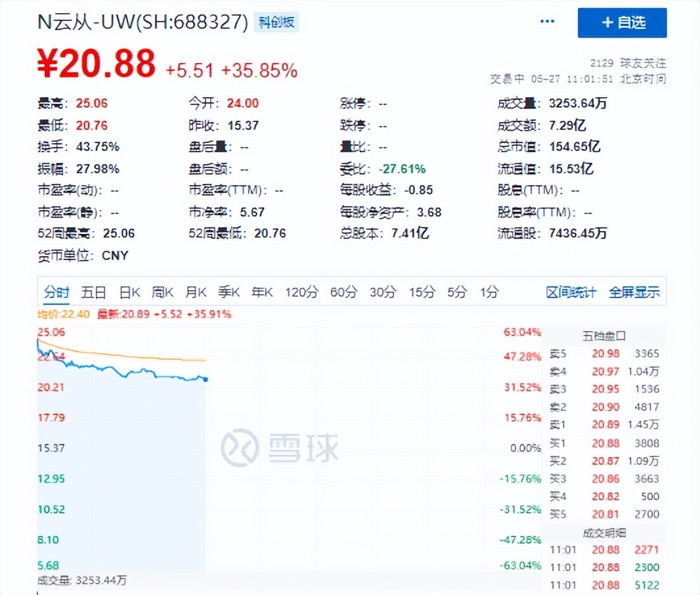Click the 换手 value 43.75%
This screenshot has height=595, width=700.
[x=98, y=146]
